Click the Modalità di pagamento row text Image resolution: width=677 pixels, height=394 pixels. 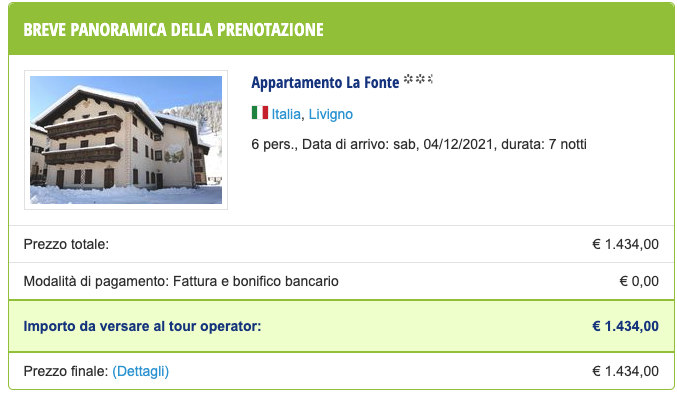point(181,281)
